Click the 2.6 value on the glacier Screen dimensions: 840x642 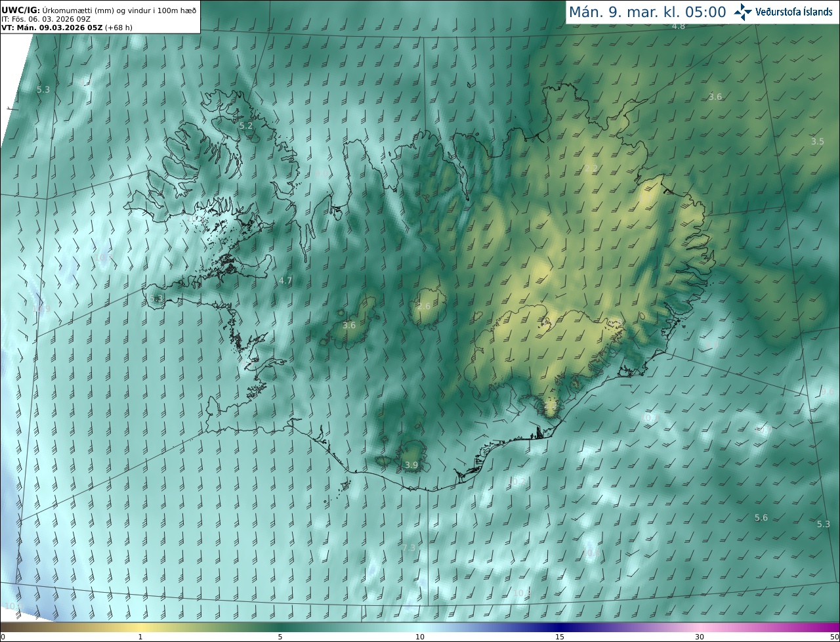(x=424, y=307)
